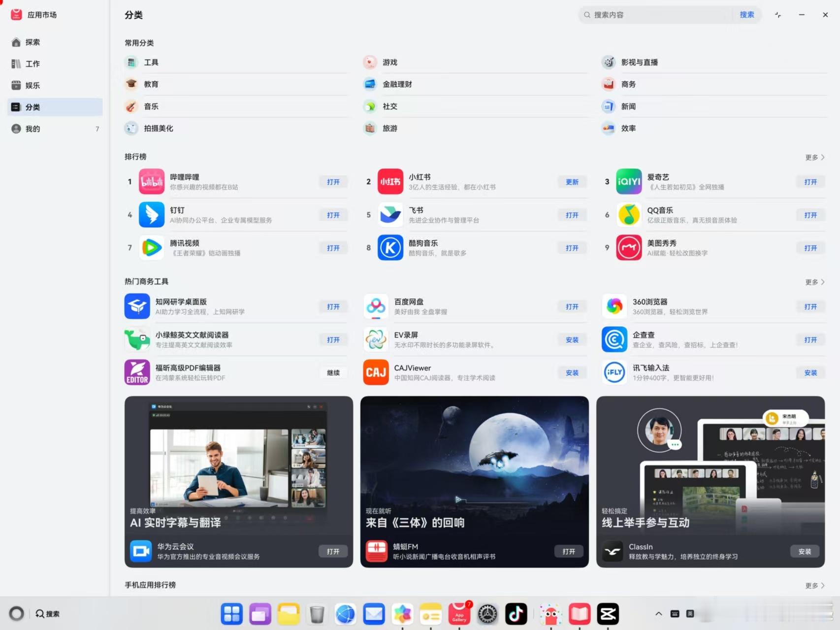This screenshot has height=630, width=840.
Task: Install ClassIn from the banner card
Action: [x=805, y=552]
